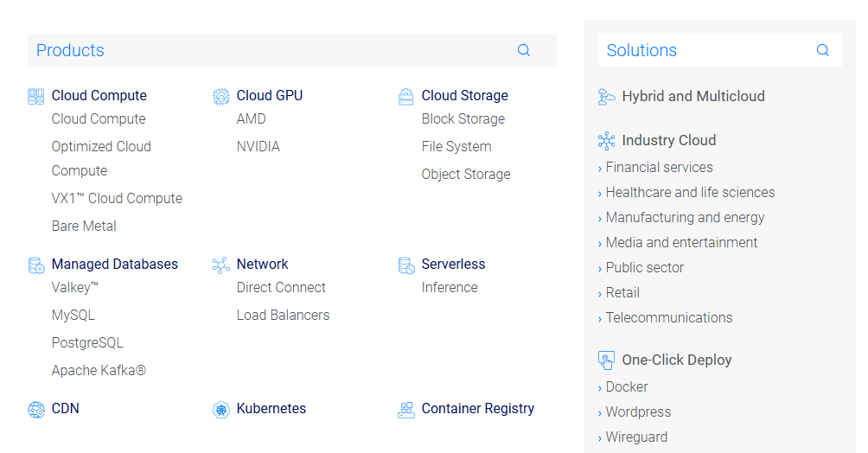This screenshot has height=453, width=868.
Task: Open Media and entertainment
Action: (x=681, y=243)
